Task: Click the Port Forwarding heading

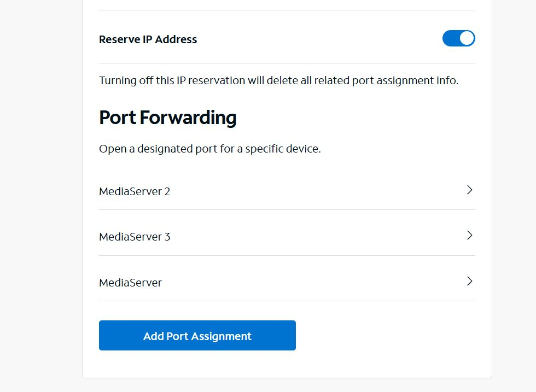Action: tap(167, 118)
